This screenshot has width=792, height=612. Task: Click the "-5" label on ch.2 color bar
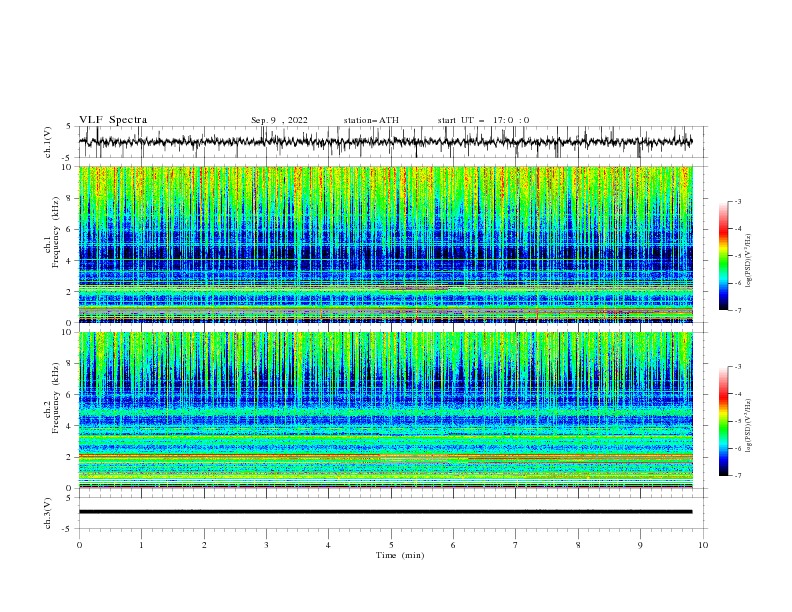(738, 421)
